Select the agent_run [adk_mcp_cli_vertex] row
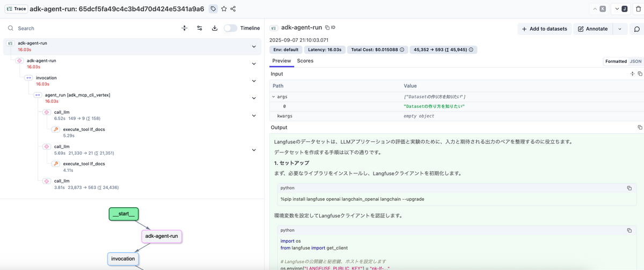The width and height of the screenshot is (644, 270). (x=147, y=98)
